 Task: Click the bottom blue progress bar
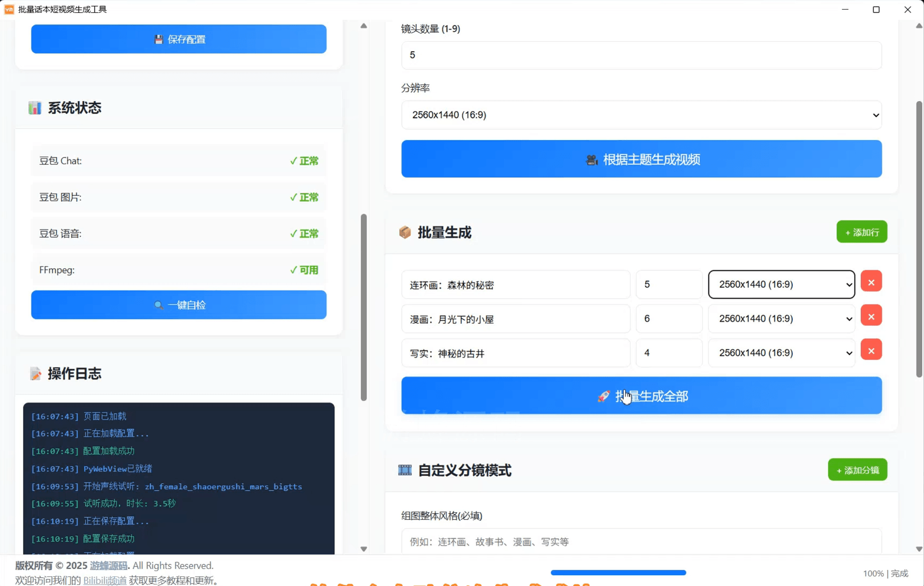coord(618,573)
